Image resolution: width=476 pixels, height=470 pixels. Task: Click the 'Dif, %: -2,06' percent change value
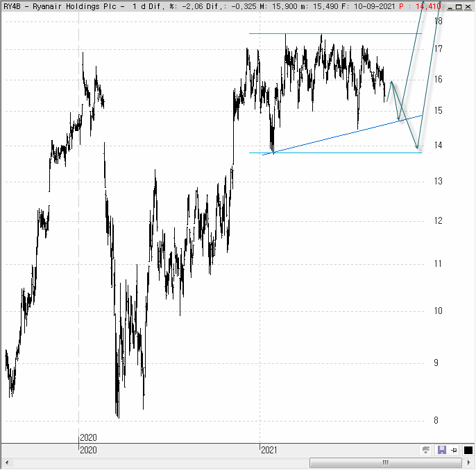coord(175,6)
